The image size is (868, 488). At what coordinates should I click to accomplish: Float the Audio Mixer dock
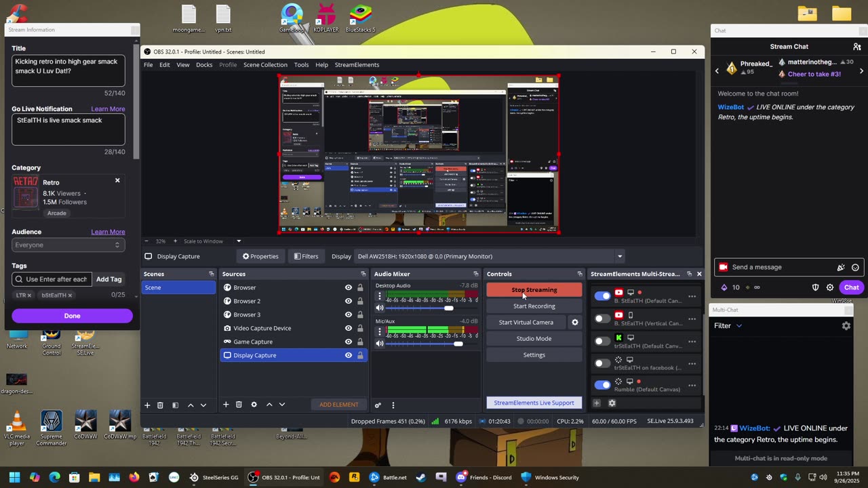tap(476, 274)
